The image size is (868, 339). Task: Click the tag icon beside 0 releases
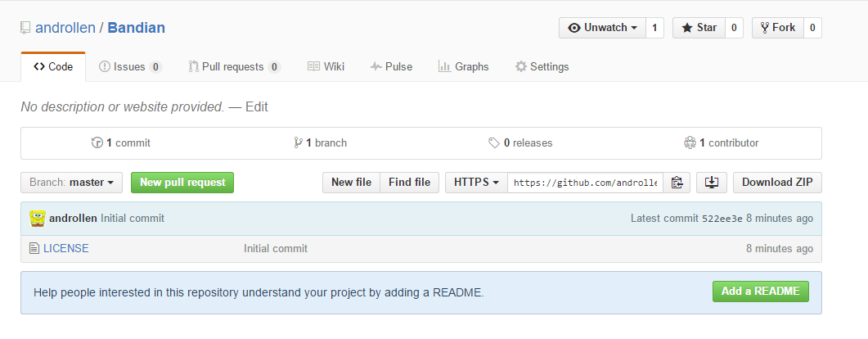[x=494, y=143]
